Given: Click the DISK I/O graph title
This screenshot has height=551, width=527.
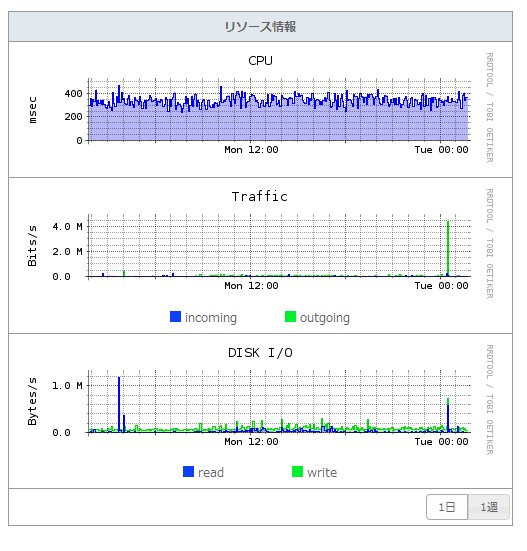Looking at the screenshot, I should pyautogui.click(x=260, y=352).
